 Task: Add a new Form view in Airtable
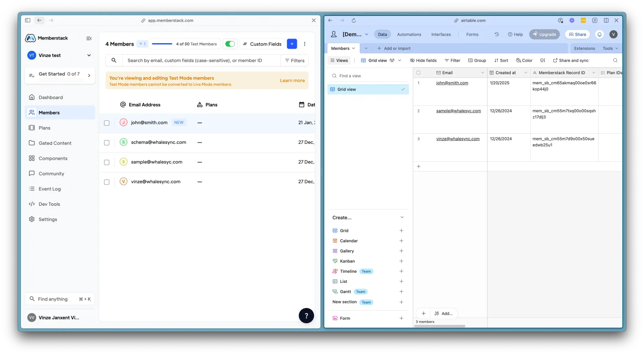pyautogui.click(x=401, y=319)
